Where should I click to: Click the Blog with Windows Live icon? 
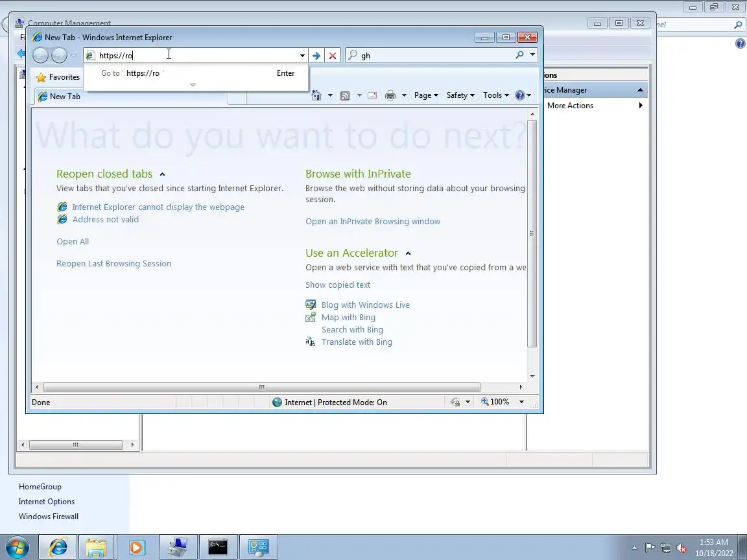tap(311, 305)
